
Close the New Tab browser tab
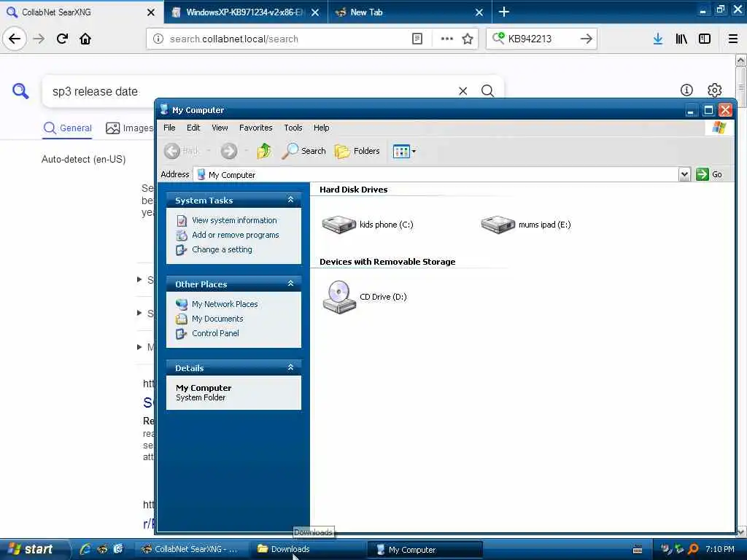[x=479, y=12]
